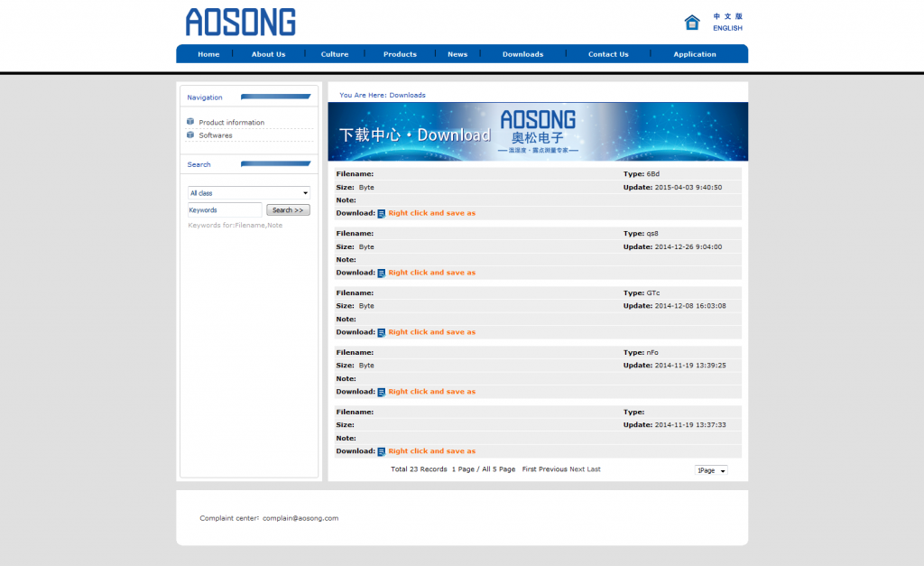924x566 pixels.
Task: Click download file icon in qs8 entry
Action: coord(382,273)
